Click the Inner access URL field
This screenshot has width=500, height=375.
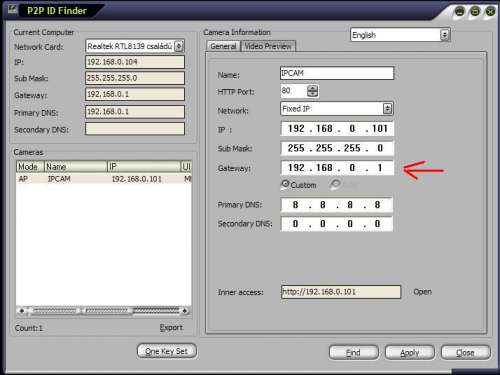[x=341, y=292]
